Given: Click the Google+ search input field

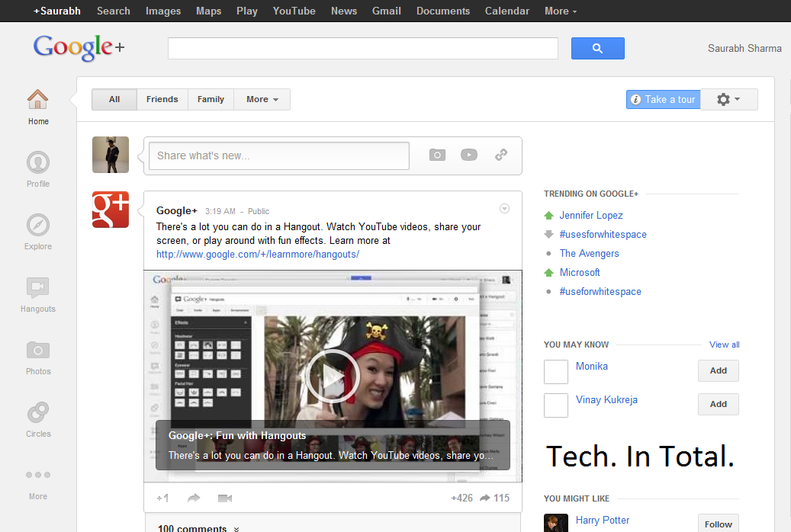Looking at the screenshot, I should click(363, 49).
